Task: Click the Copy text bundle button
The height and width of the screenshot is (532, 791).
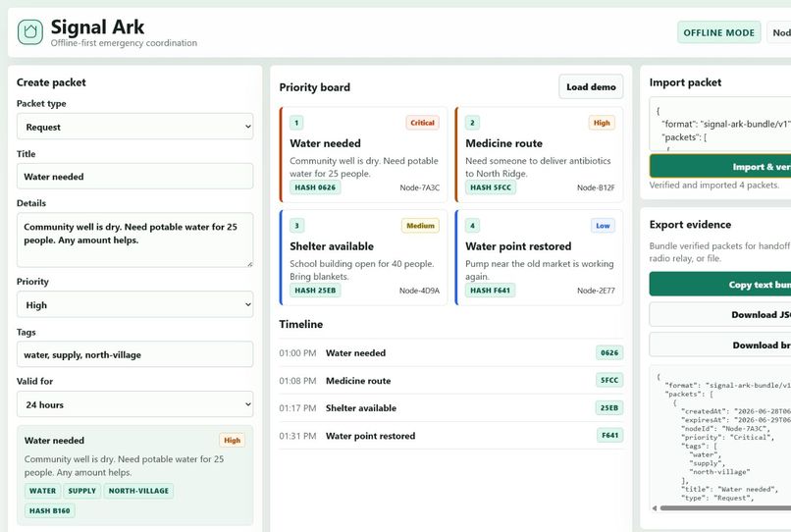Action: (x=720, y=285)
